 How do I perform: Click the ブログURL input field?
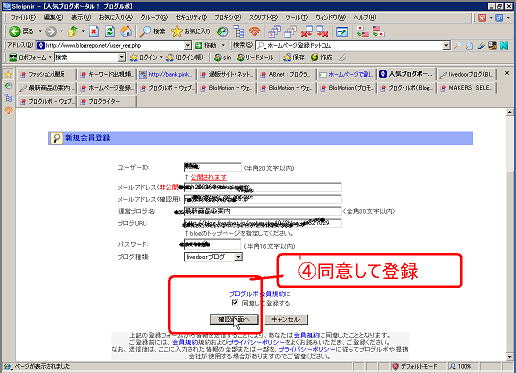point(262,223)
